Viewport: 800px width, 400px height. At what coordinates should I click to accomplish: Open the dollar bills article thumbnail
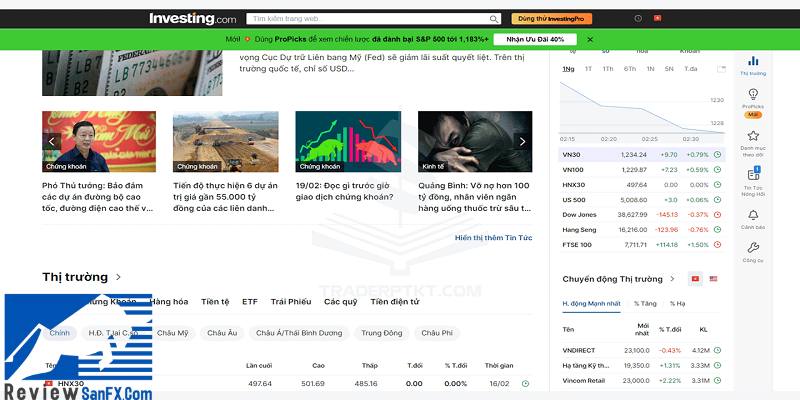coord(132,73)
